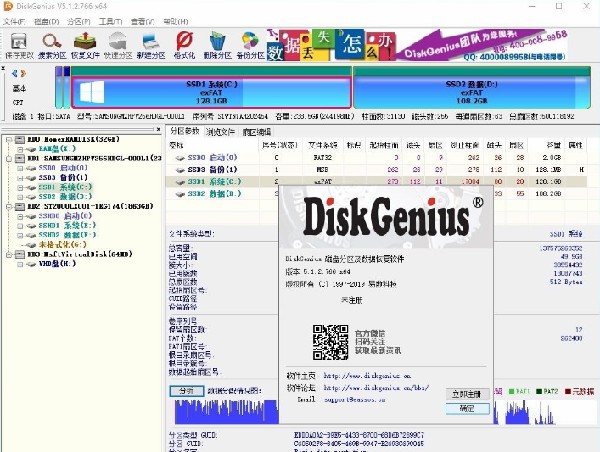Click the drive icon of SSD2 数据(D:) table row
The height and width of the screenshot is (452, 600).
[x=180, y=194]
